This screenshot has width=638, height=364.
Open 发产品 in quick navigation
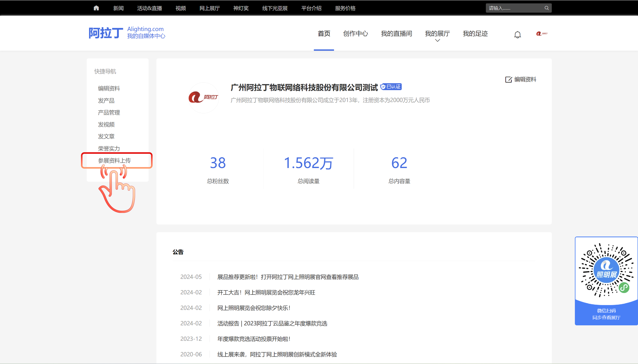(x=106, y=101)
